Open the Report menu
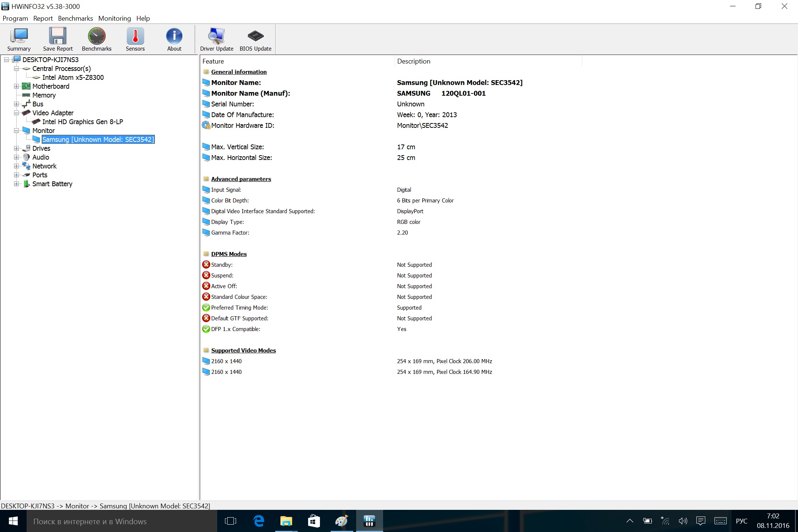This screenshot has width=798, height=532. point(43,18)
